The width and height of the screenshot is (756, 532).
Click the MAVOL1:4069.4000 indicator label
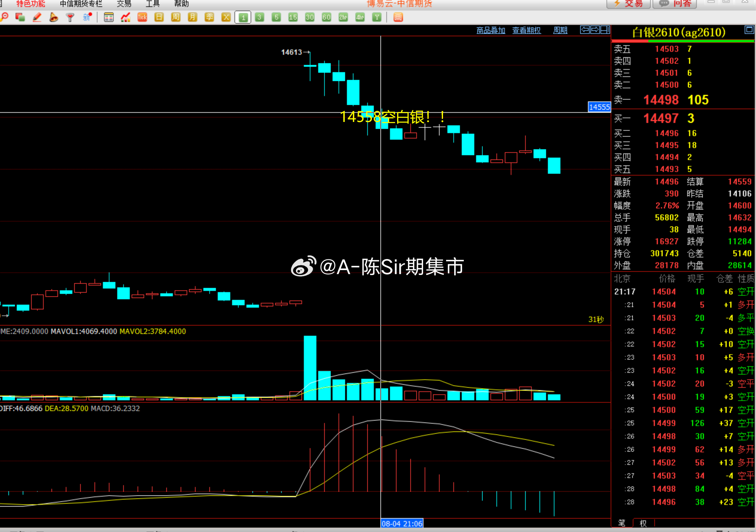click(x=84, y=332)
